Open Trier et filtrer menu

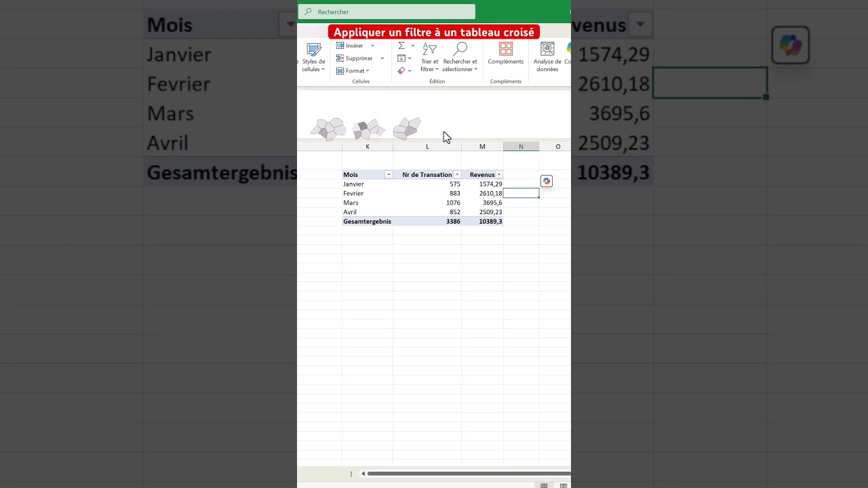pyautogui.click(x=429, y=58)
